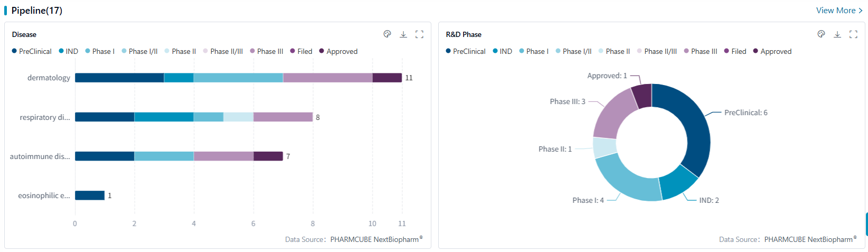Toggle IND legend in R&D Phase chart
Screen dimensions: 868x252
tap(502, 51)
